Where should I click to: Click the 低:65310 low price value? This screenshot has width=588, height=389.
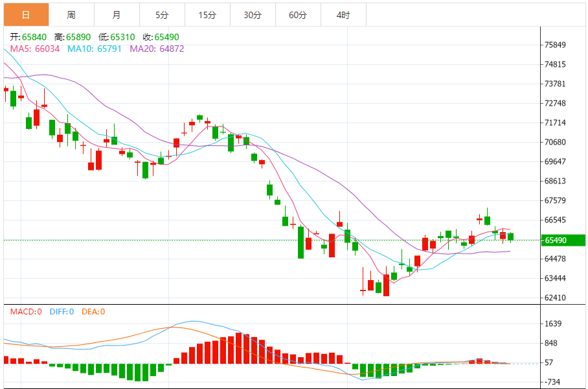tap(117, 37)
